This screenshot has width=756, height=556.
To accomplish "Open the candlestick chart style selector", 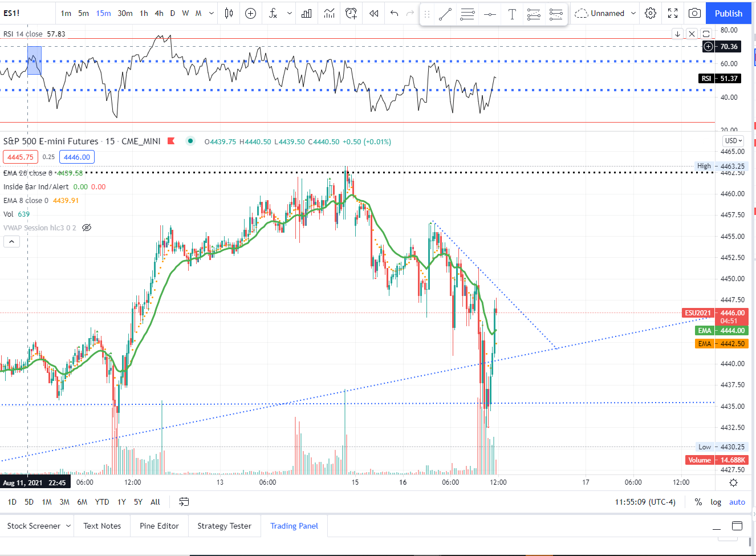I will (229, 13).
